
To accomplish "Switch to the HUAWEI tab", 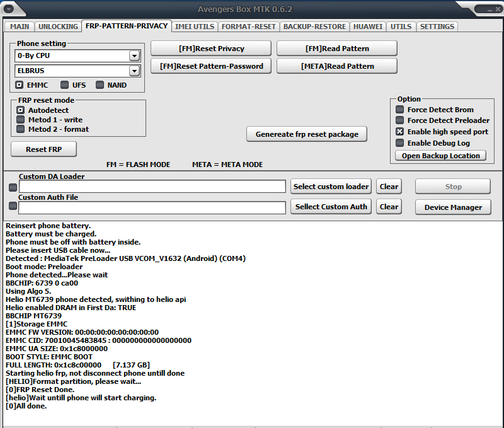I will [368, 26].
